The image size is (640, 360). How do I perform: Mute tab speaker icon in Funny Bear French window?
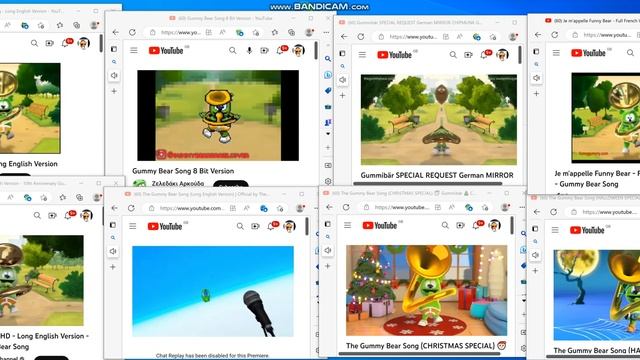coord(537,78)
